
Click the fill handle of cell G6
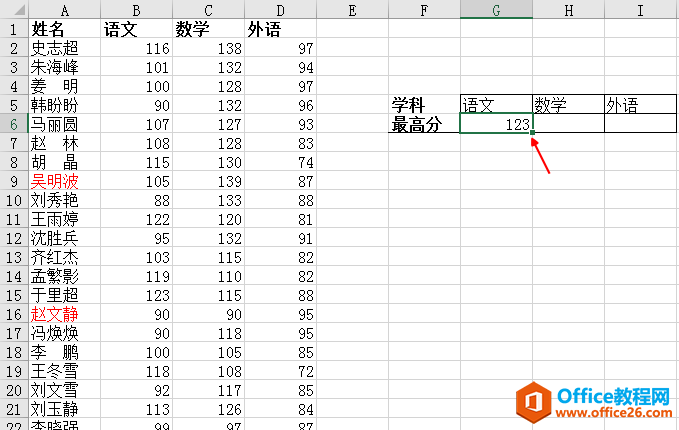click(x=532, y=133)
